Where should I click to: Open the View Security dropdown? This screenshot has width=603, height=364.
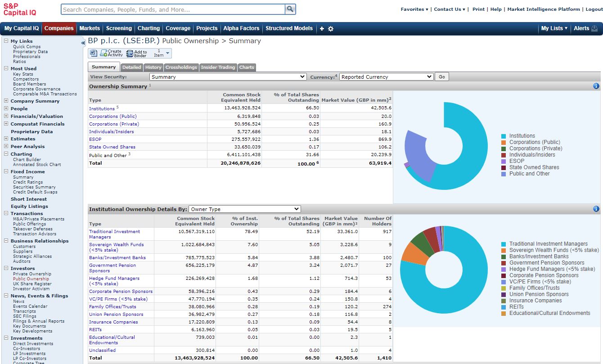pyautogui.click(x=228, y=77)
